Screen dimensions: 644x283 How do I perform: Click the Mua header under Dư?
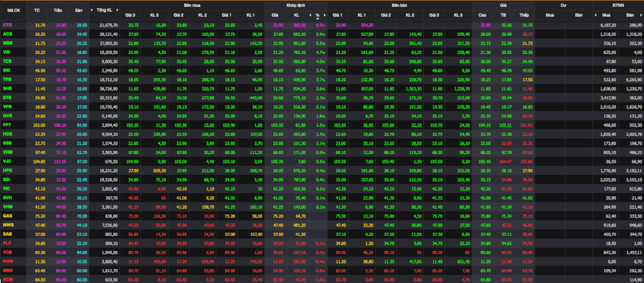point(549,15)
